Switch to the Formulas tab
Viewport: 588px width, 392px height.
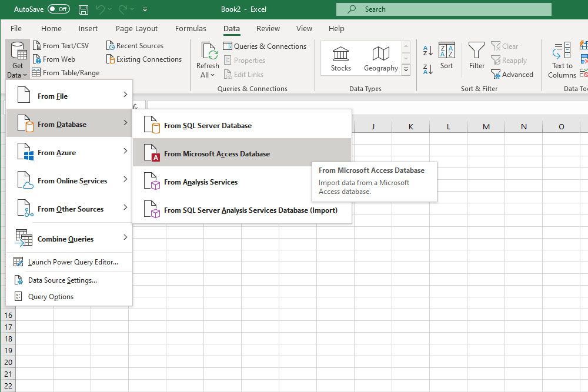pos(191,28)
